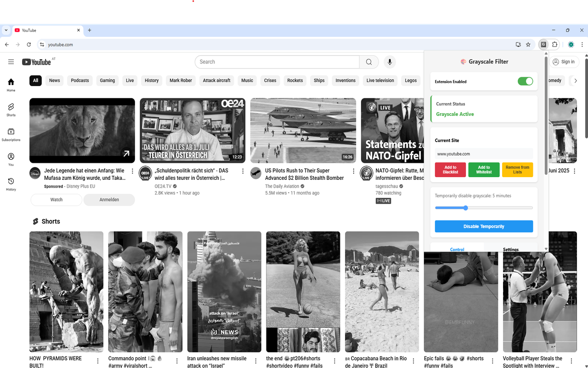Image resolution: width=588 pixels, height=368 pixels.
Task: Select the Mark Rober chip
Action: click(x=181, y=80)
